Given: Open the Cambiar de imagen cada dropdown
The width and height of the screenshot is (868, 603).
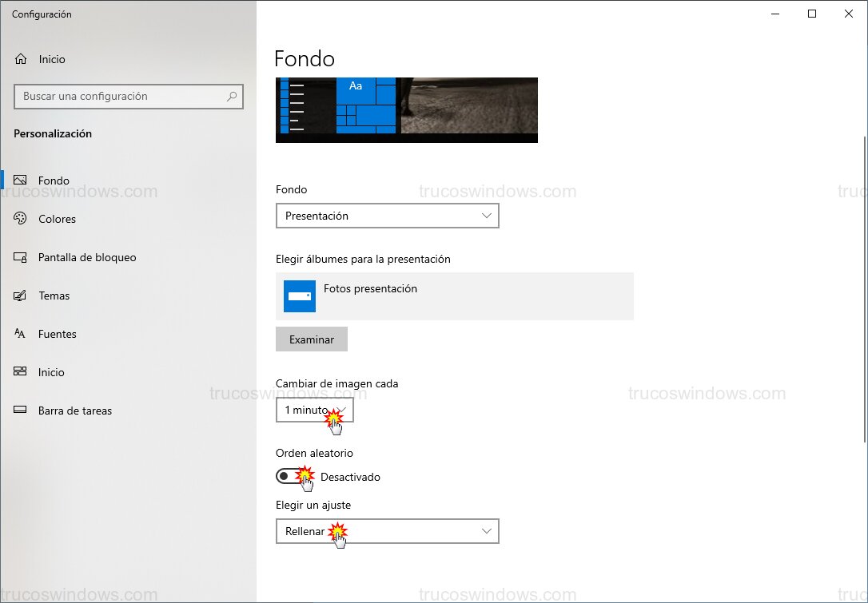Looking at the screenshot, I should point(314,410).
